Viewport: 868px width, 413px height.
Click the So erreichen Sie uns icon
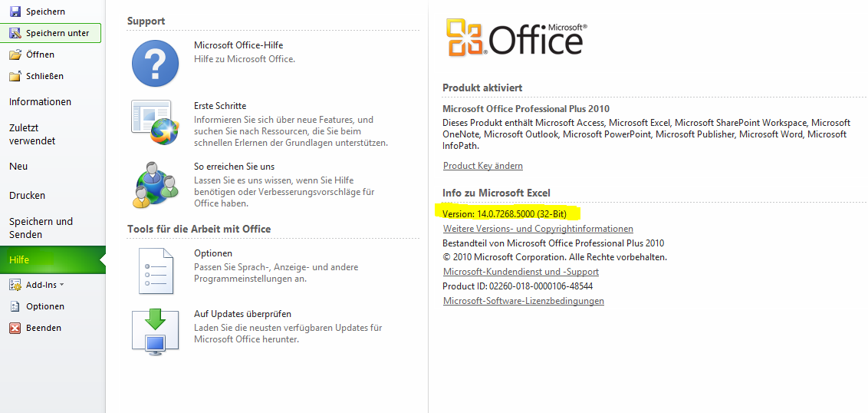(155, 184)
